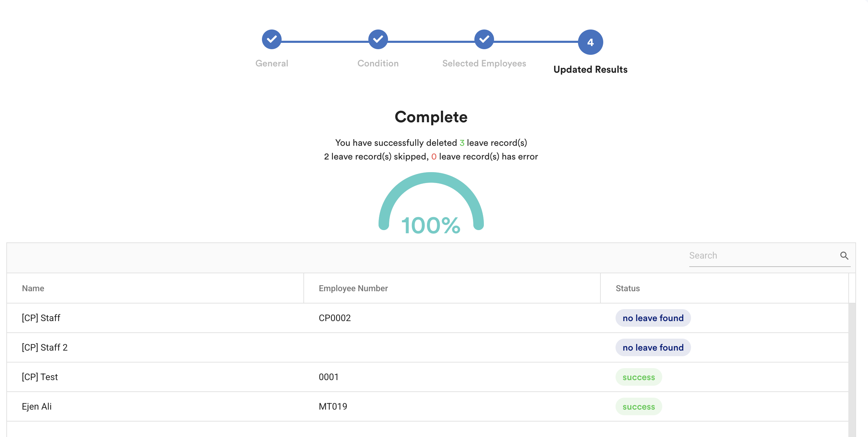The height and width of the screenshot is (437, 868).
Task: Click no leave found badge for CP0002
Action: tap(653, 318)
